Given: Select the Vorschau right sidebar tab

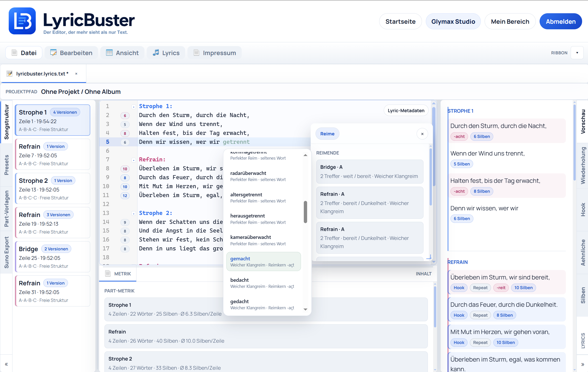Looking at the screenshot, I should coord(583,121).
